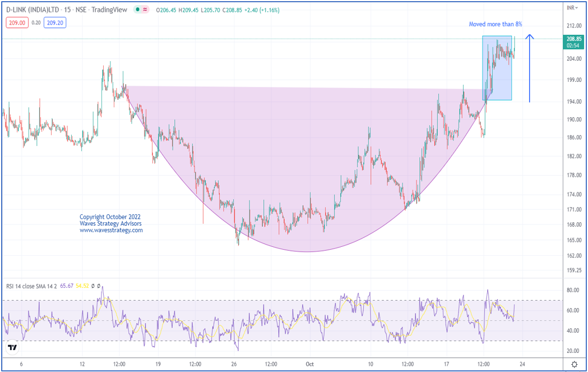Click the 212.00 price scale label
Screen dimensions: 588x372
[x=574, y=25]
